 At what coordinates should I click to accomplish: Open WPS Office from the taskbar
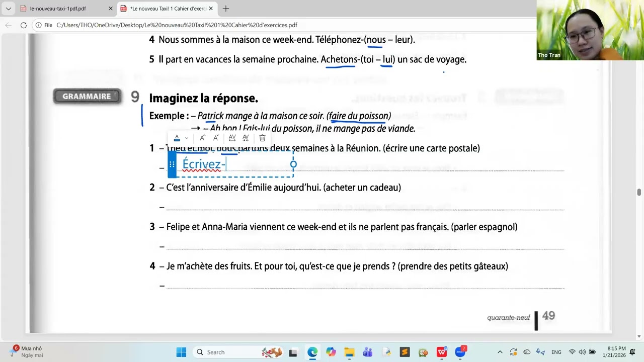click(442, 352)
